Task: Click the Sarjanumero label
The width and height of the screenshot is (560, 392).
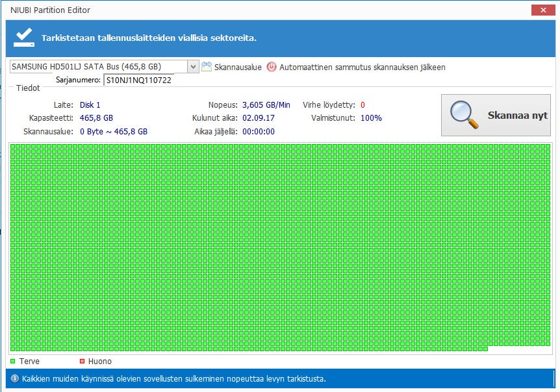Action: [78, 80]
